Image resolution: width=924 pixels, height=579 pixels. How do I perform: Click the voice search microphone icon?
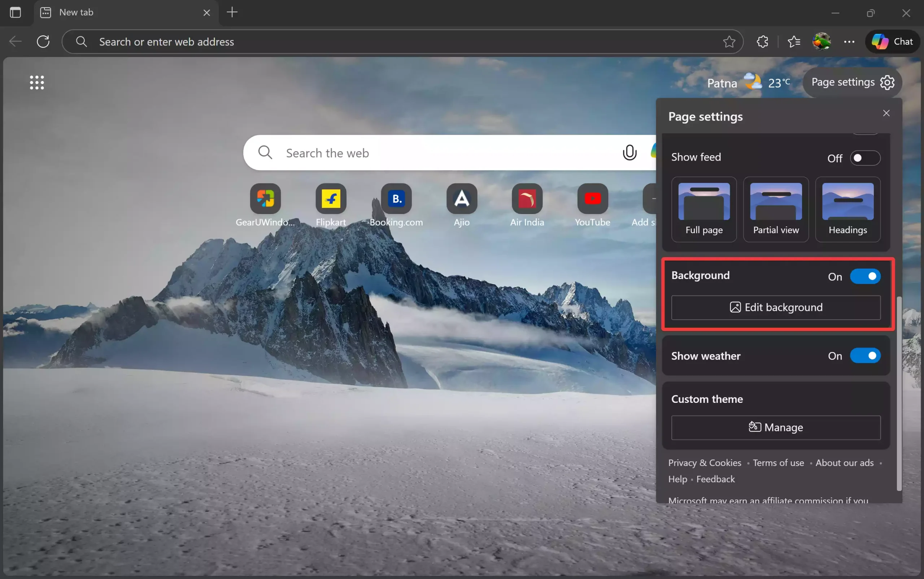[629, 153]
